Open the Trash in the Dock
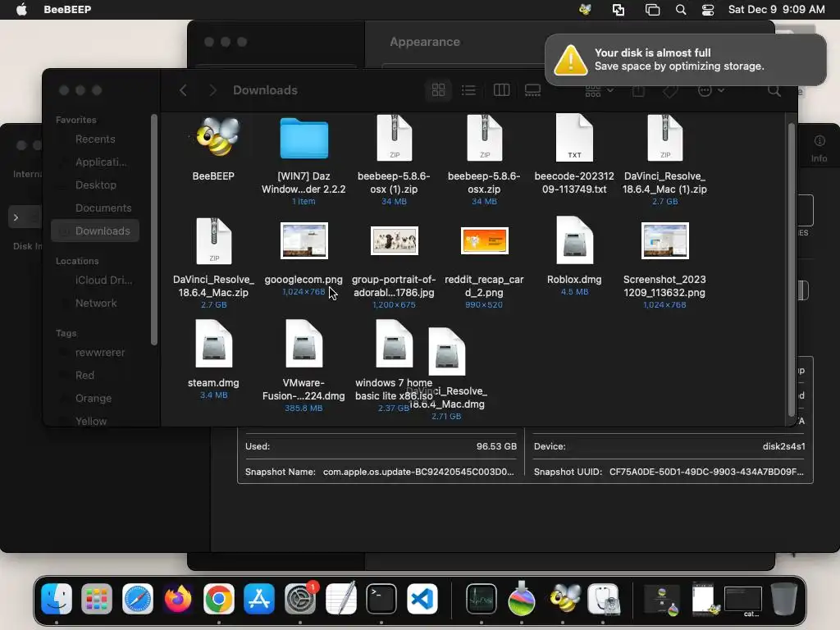 [x=783, y=598]
